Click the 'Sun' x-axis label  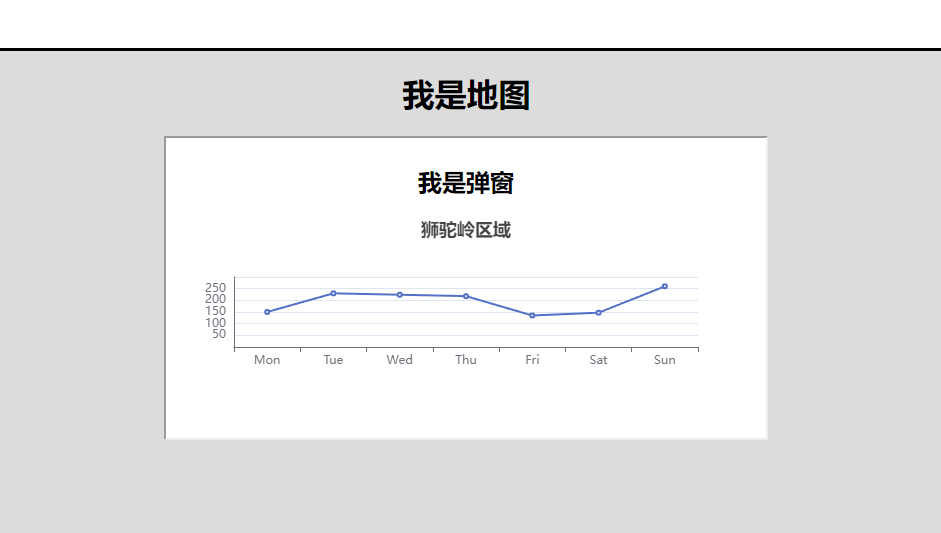(x=665, y=360)
